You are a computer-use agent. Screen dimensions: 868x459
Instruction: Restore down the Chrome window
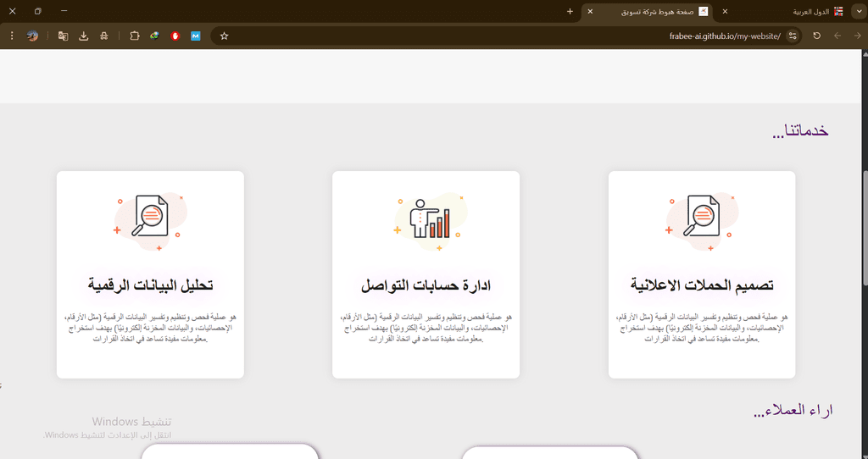tap(37, 11)
